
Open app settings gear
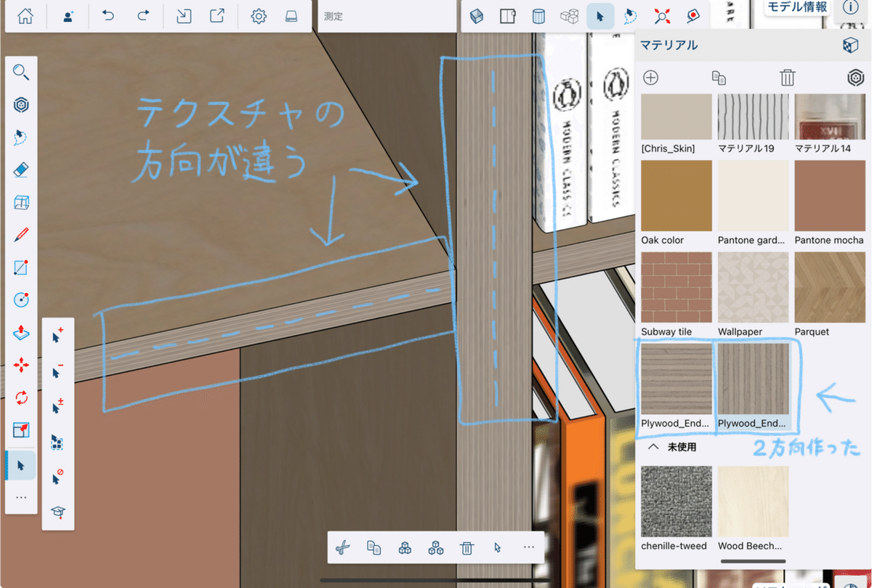pos(259,16)
